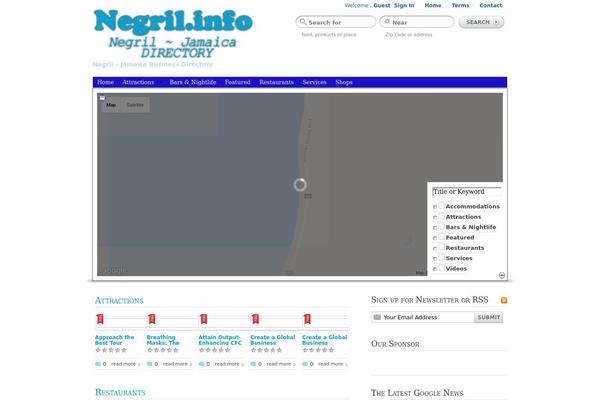
Task: Click the SEARCH button
Action: (481, 22)
